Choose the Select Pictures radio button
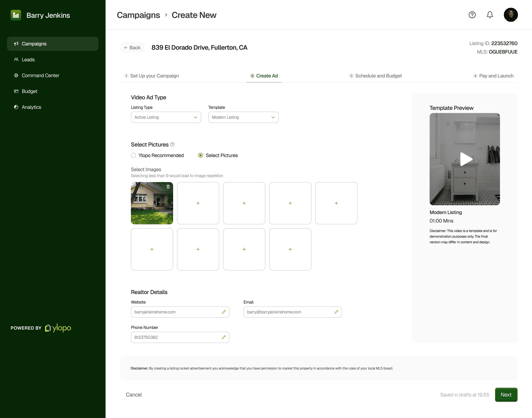Viewport: 532px width, 418px height. [201, 155]
